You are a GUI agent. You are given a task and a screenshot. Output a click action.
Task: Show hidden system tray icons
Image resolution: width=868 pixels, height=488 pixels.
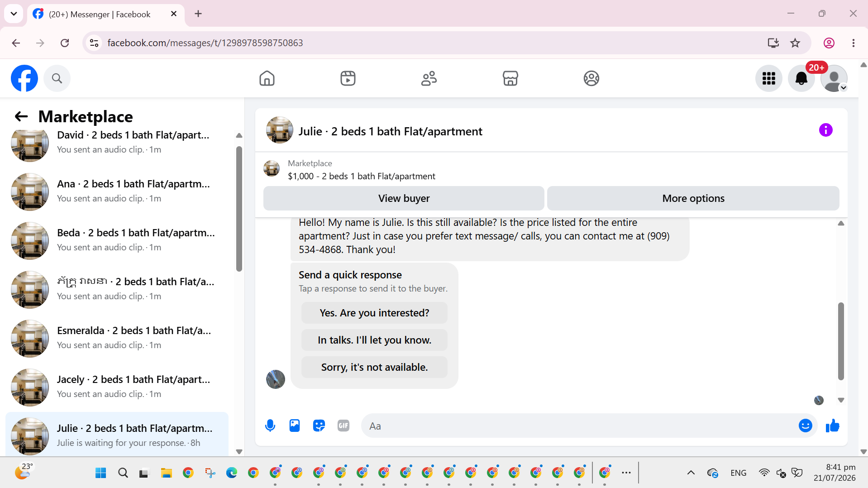coord(691,473)
